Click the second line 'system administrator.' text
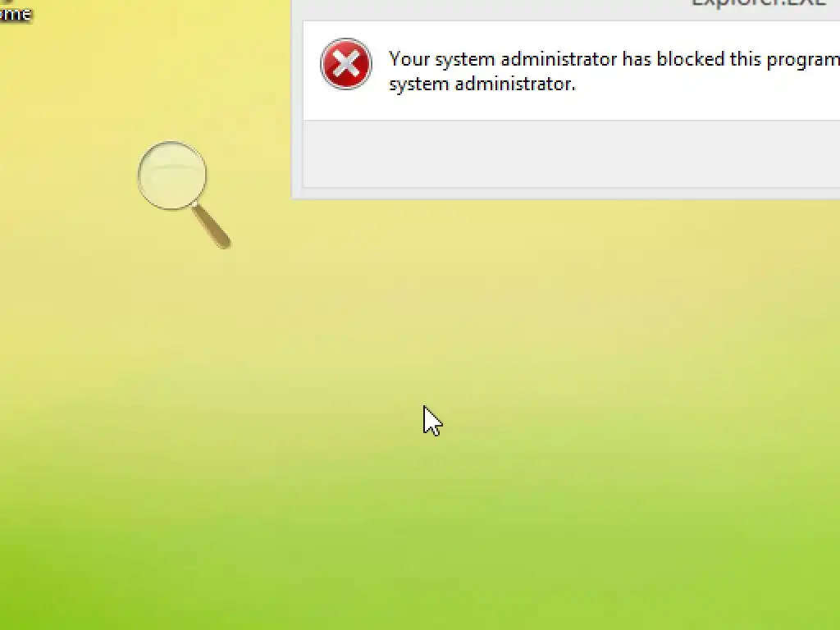The image size is (840, 630). click(482, 84)
